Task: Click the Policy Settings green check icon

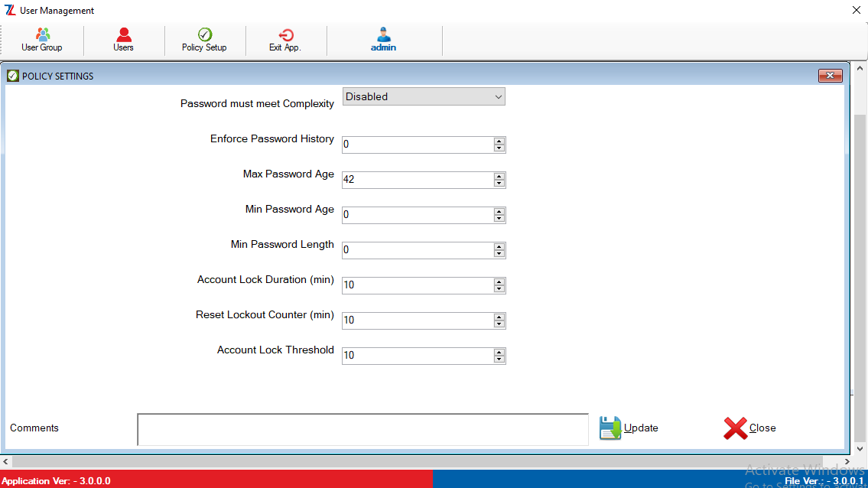Action: point(13,76)
